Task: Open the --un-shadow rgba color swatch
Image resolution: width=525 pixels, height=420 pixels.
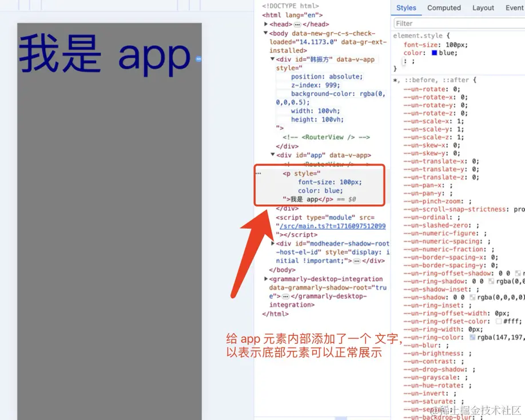Action: (472, 297)
